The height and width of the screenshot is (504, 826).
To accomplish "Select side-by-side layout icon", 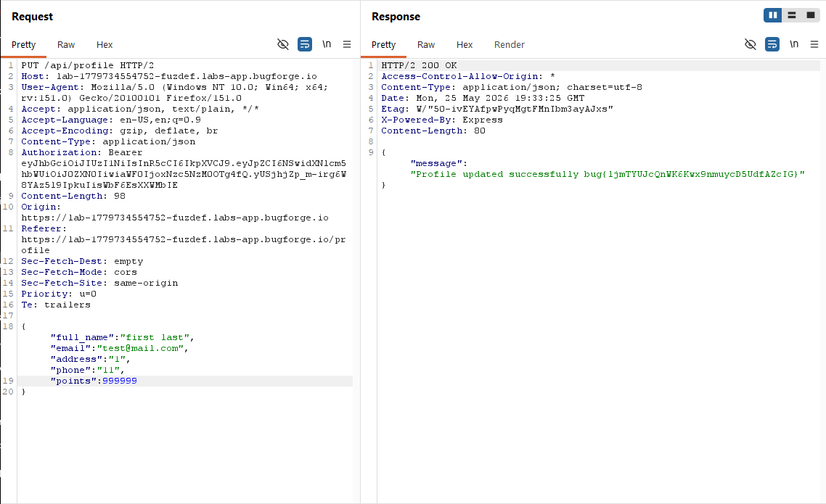I will 772,15.
